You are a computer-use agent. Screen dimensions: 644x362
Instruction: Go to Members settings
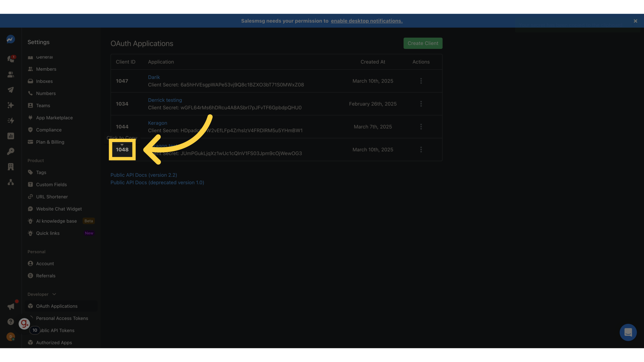[x=46, y=69]
